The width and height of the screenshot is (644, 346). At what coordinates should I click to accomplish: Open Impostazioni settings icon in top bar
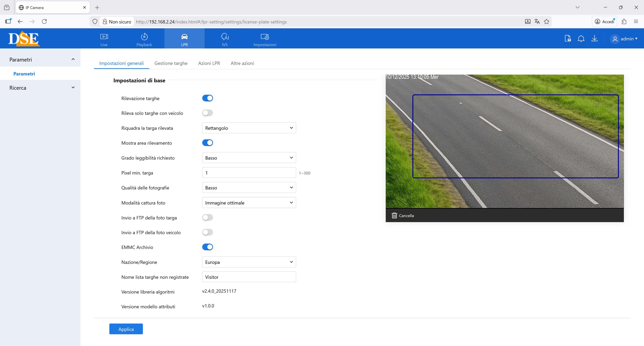point(264,37)
